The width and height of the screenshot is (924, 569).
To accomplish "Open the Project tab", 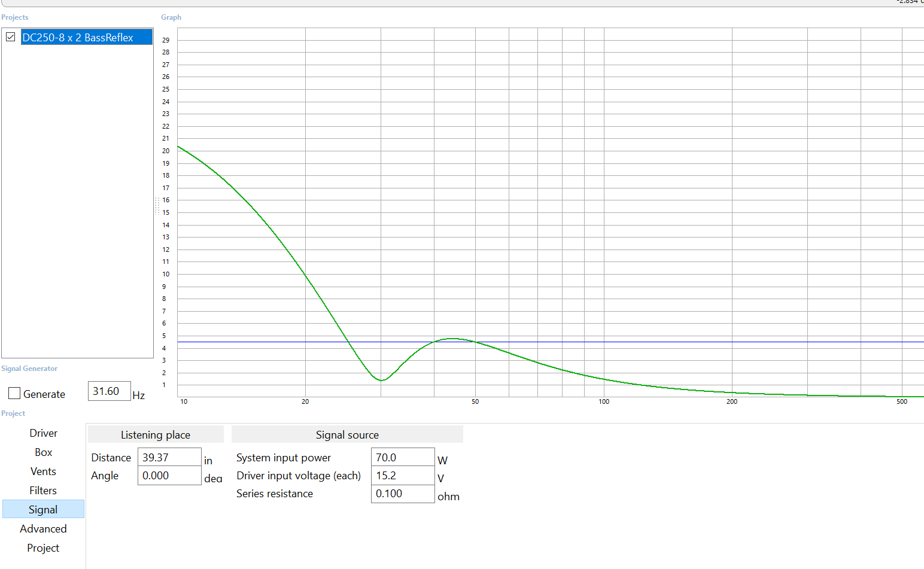I will click(43, 548).
